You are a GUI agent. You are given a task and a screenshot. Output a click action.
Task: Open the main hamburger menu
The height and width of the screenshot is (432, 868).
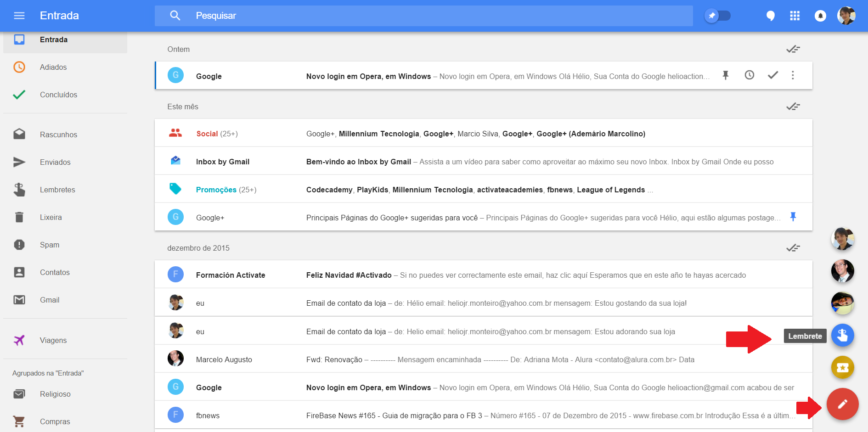19,16
